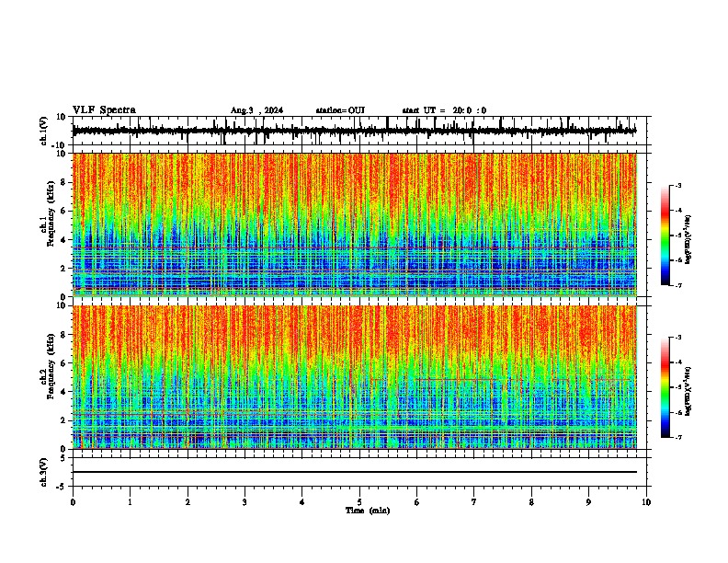Click the time axis tick label '0'

pyautogui.click(x=73, y=502)
